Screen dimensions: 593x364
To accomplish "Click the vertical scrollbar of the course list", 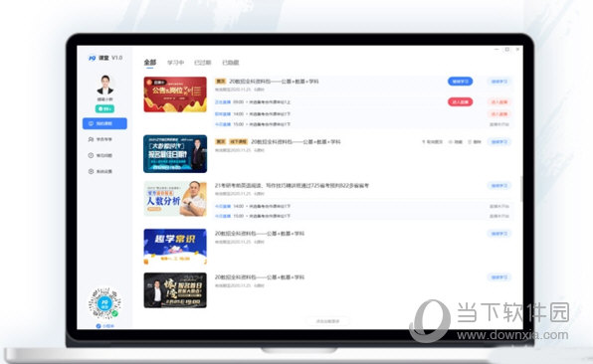I will 521,189.
